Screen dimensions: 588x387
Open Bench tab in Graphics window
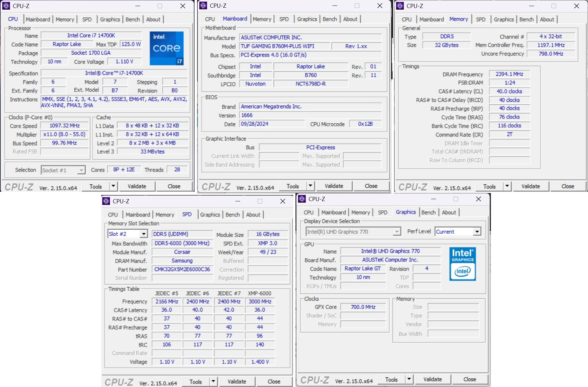429,212
